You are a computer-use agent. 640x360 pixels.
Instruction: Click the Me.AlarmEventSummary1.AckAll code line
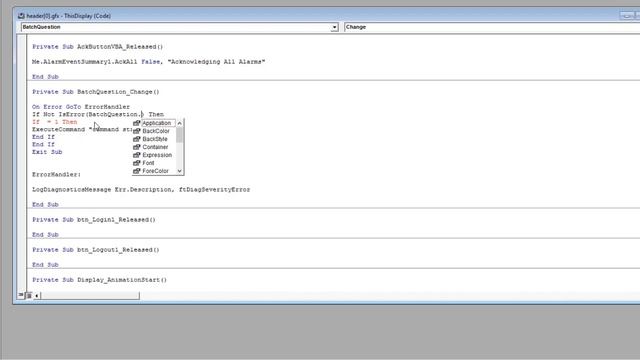coord(149,62)
